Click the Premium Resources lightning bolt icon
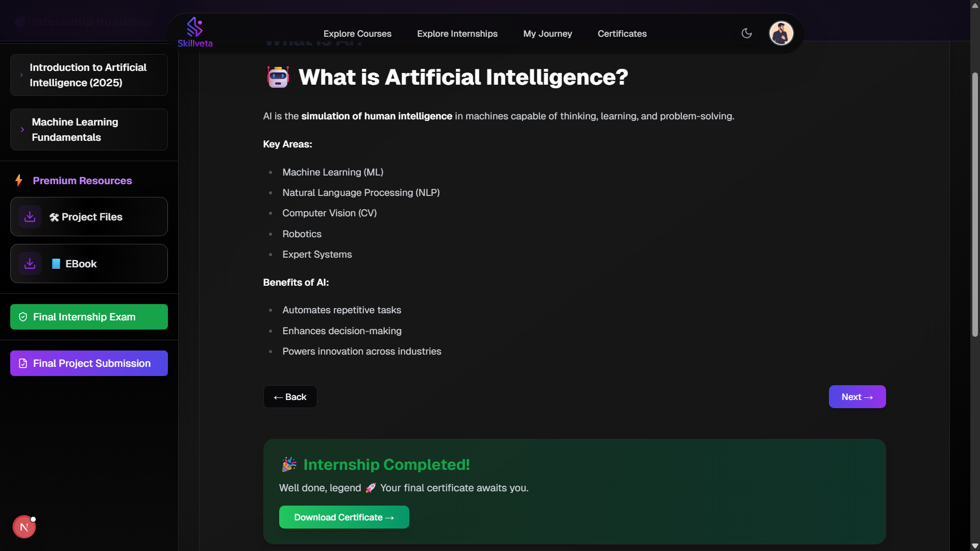Image resolution: width=980 pixels, height=551 pixels. (19, 181)
